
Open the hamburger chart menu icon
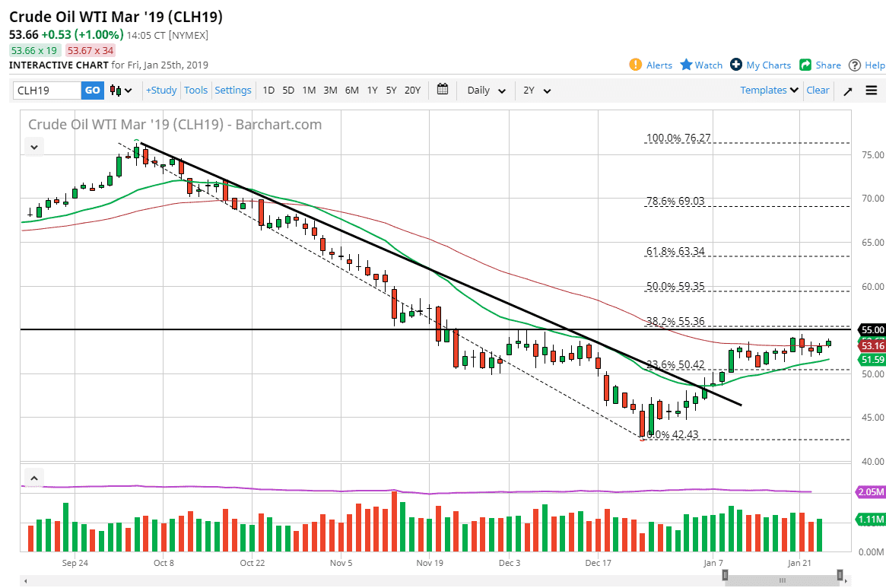point(871,90)
